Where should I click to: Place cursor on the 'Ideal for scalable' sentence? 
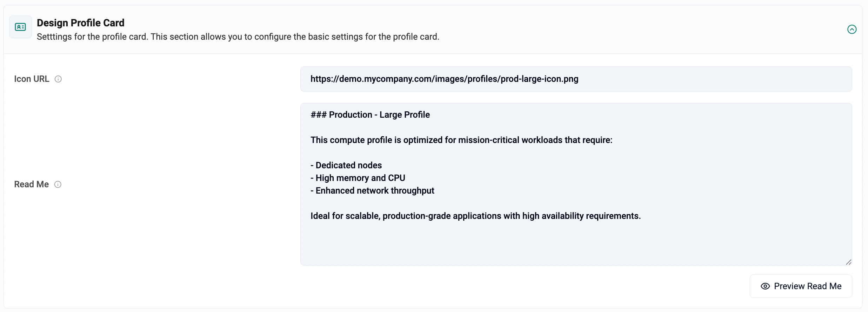pos(476,216)
